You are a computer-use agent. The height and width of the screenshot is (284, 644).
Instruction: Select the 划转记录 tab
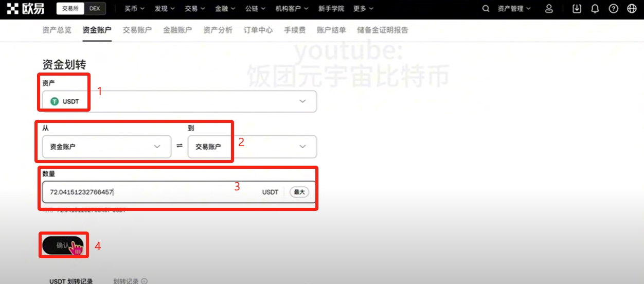tap(126, 281)
